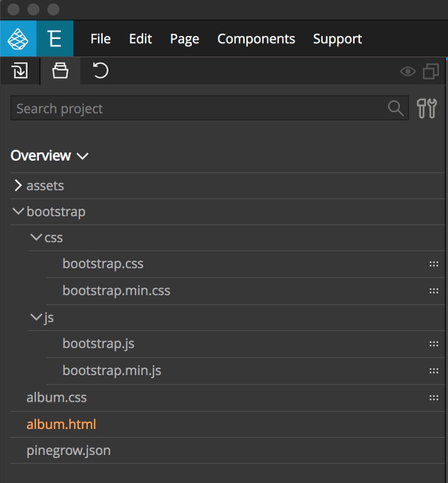
Task: Open the File menu
Action: coord(100,39)
